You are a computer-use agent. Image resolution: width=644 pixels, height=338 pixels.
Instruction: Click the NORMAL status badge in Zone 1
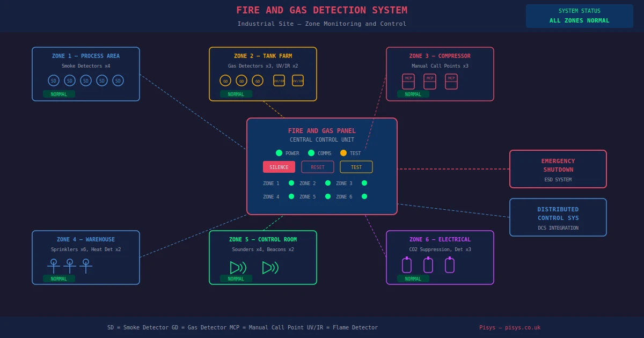(59, 94)
